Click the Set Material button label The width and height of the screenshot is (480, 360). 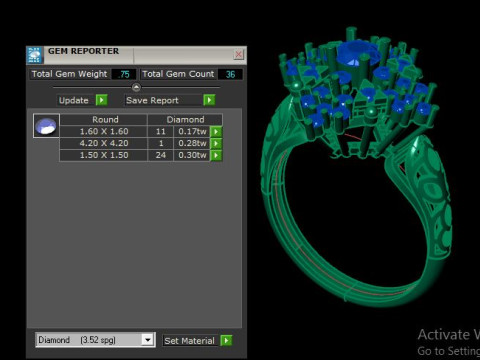coord(189,341)
